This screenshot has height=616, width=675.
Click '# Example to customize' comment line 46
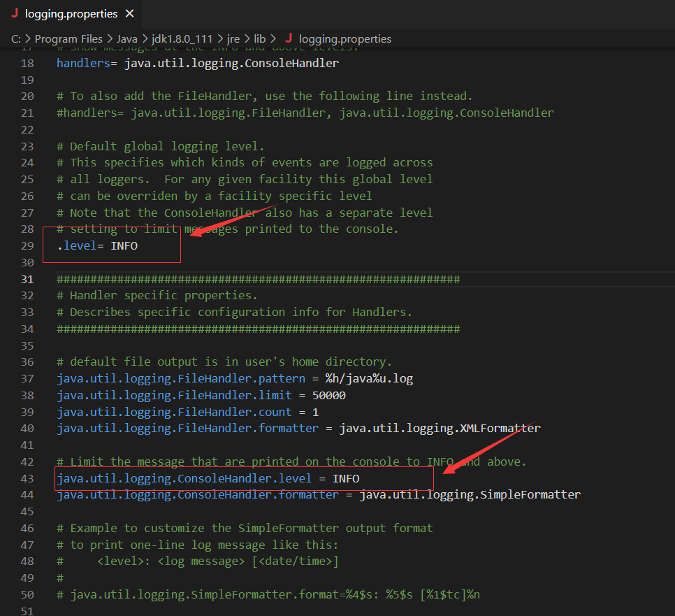[245, 528]
